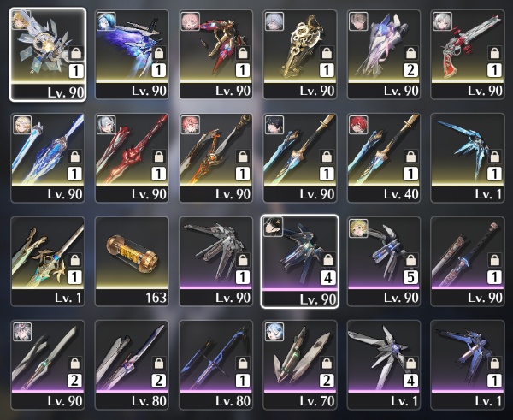Click the blonde avatar on the rank 5 gauntlets
This screenshot has height=420, width=513.
[x=358, y=228]
